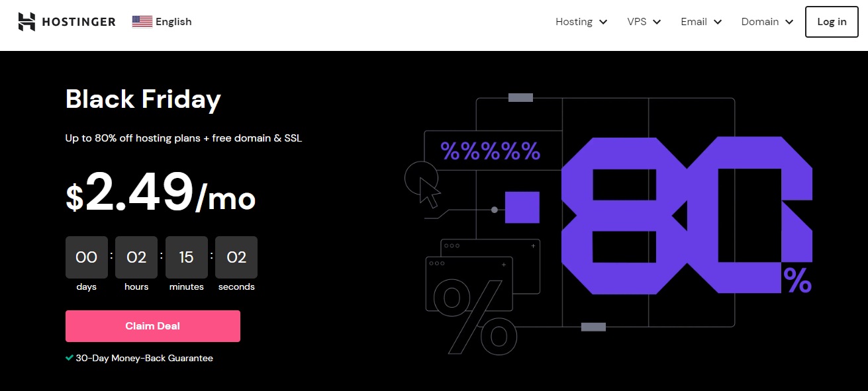Expand the VPS dropdown chevron

pyautogui.click(x=657, y=22)
